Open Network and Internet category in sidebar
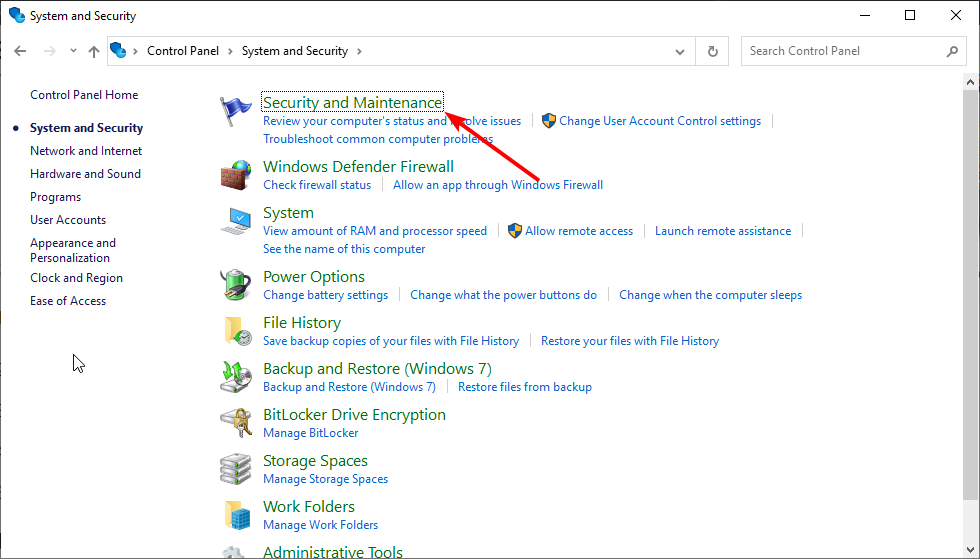Viewport: 980px width, 559px height. click(86, 151)
